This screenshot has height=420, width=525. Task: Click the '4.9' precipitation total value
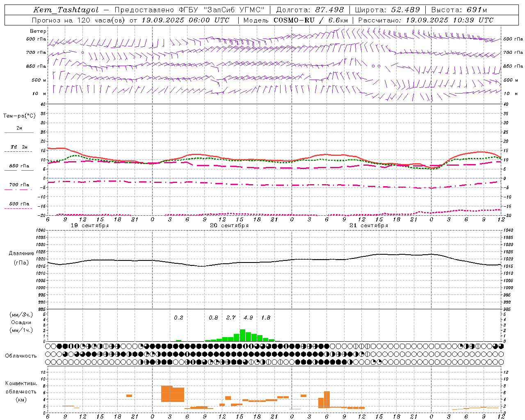pos(248,318)
